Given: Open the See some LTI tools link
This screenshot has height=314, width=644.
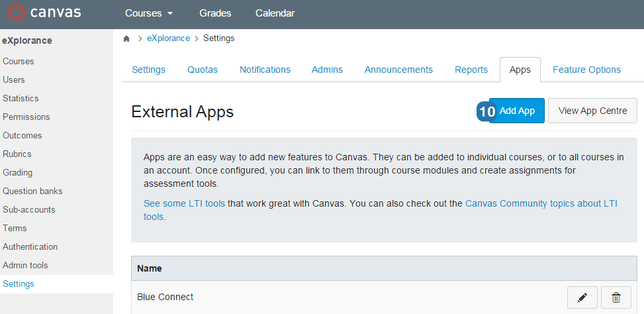Looking at the screenshot, I should click(x=185, y=203).
